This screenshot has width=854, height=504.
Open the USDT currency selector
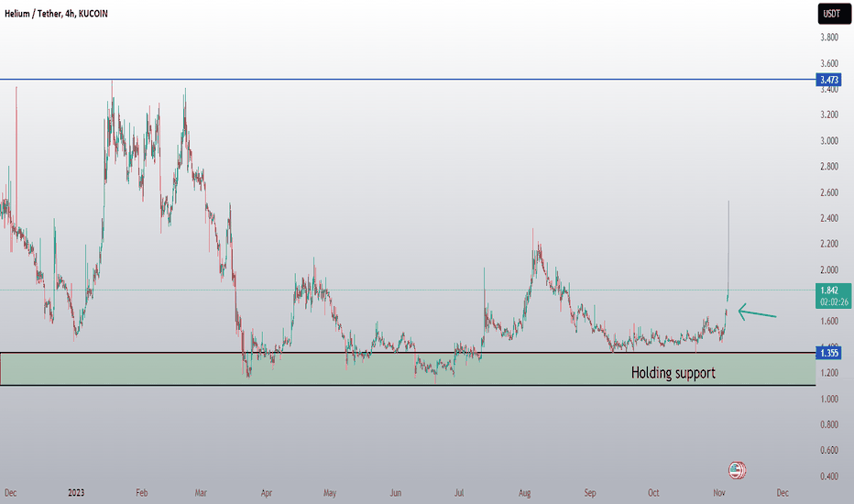click(x=834, y=14)
